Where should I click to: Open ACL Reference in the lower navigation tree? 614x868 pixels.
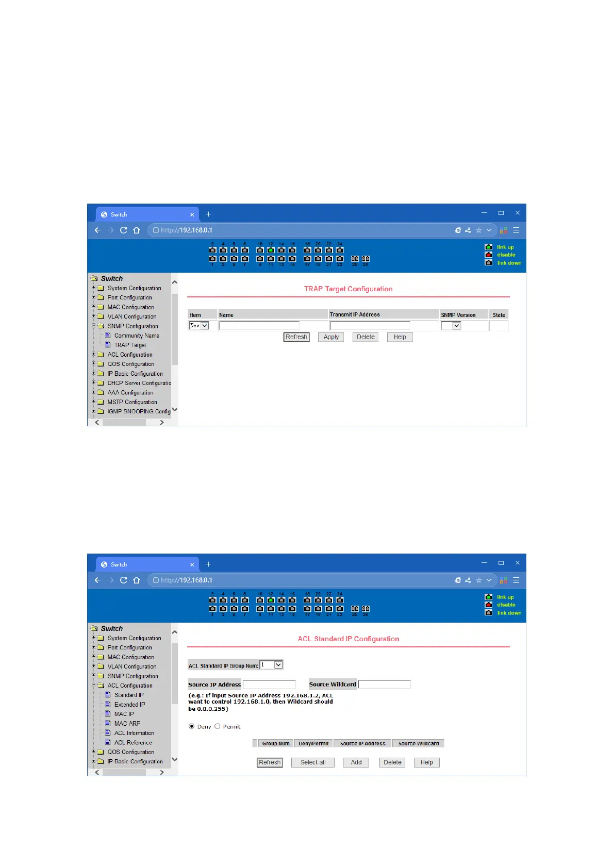(133, 743)
